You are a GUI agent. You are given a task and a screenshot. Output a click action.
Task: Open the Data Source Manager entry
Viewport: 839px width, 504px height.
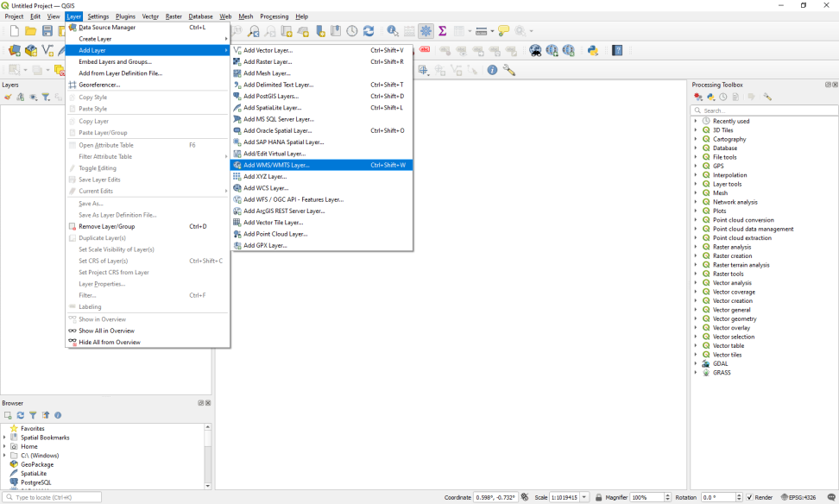[x=148, y=28]
